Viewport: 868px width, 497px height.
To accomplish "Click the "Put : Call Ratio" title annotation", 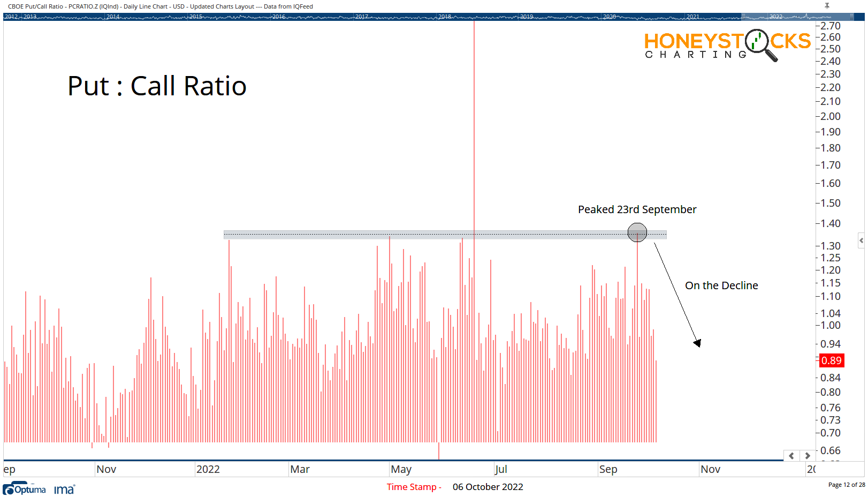I will click(157, 86).
